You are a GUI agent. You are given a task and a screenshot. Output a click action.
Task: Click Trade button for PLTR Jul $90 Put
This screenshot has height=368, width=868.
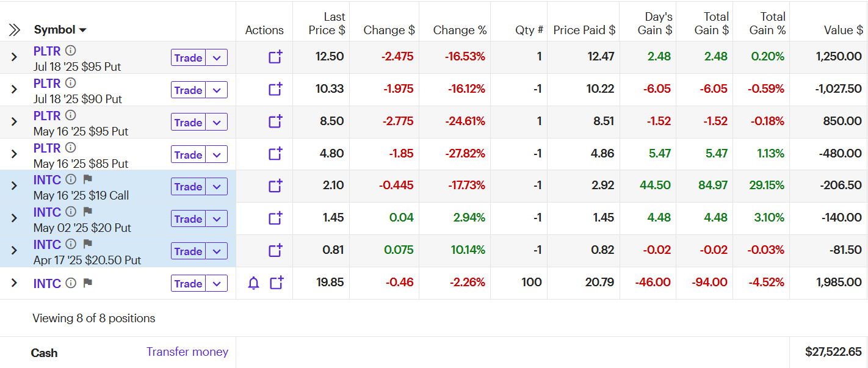click(x=188, y=90)
